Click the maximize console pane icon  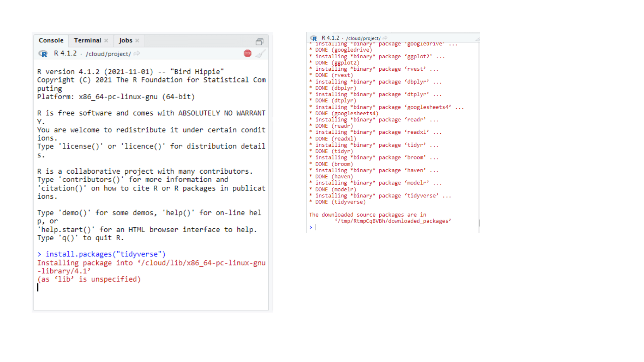(x=259, y=42)
